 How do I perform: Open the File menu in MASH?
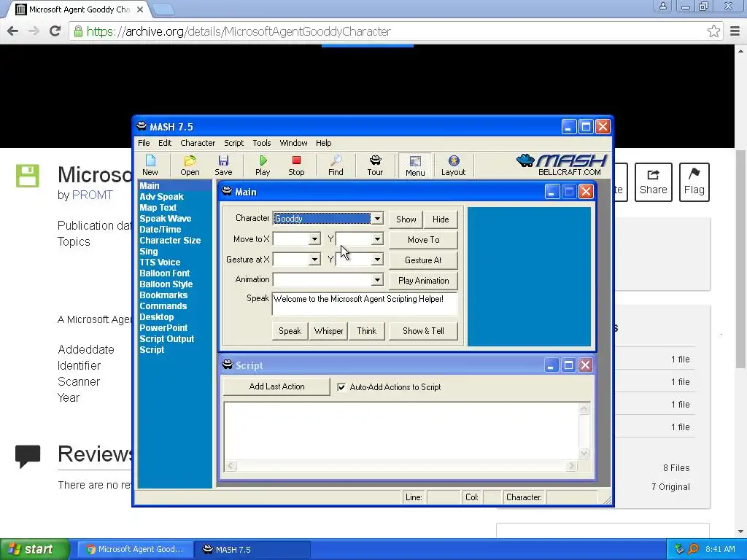pyautogui.click(x=144, y=143)
